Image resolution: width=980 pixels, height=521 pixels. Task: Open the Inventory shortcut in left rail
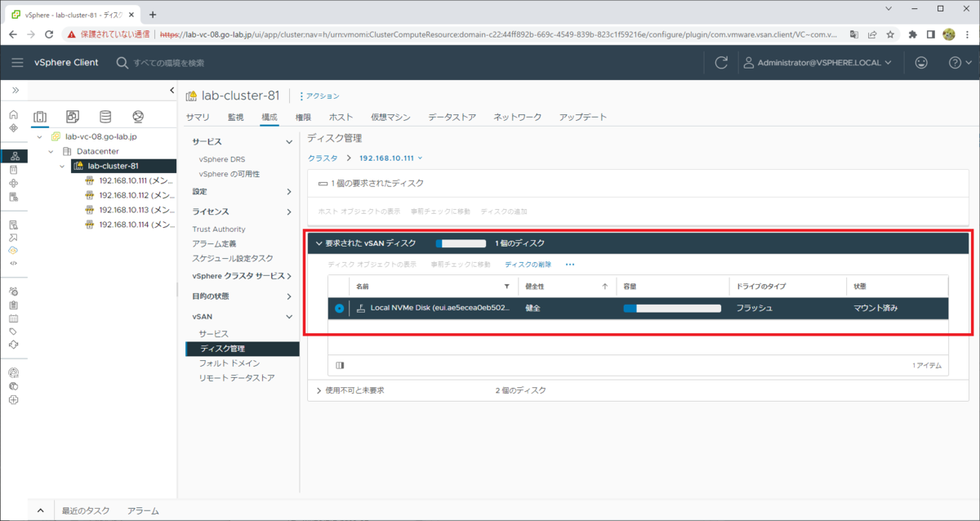(13, 156)
